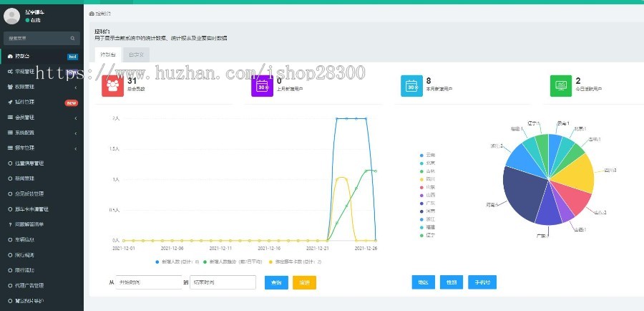Click the question mark icon for 问题解答清单
Screen dimensions: 644x311
(10, 224)
